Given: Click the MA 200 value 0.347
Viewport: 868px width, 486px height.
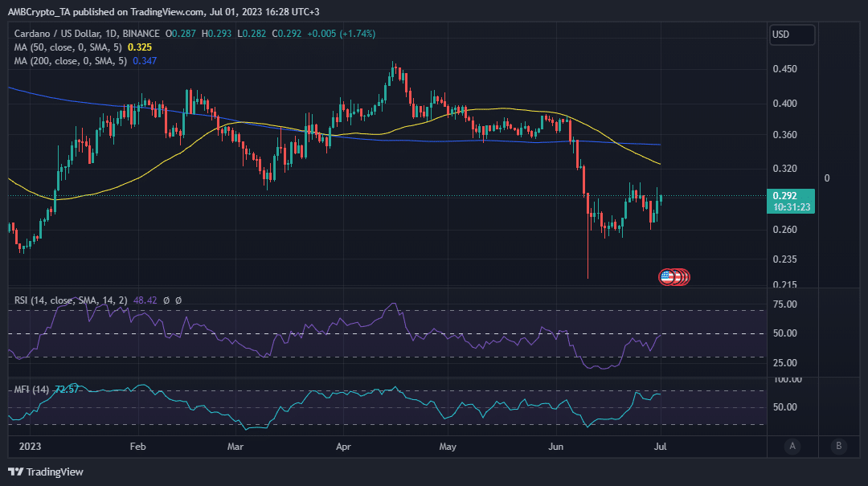Looking at the screenshot, I should tap(145, 61).
